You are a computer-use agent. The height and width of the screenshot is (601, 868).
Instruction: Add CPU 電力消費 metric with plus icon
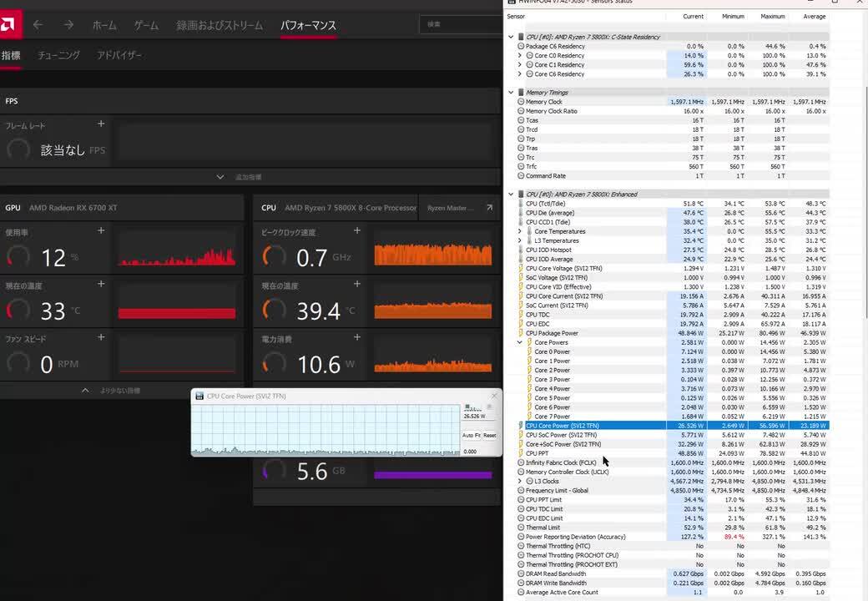(357, 337)
